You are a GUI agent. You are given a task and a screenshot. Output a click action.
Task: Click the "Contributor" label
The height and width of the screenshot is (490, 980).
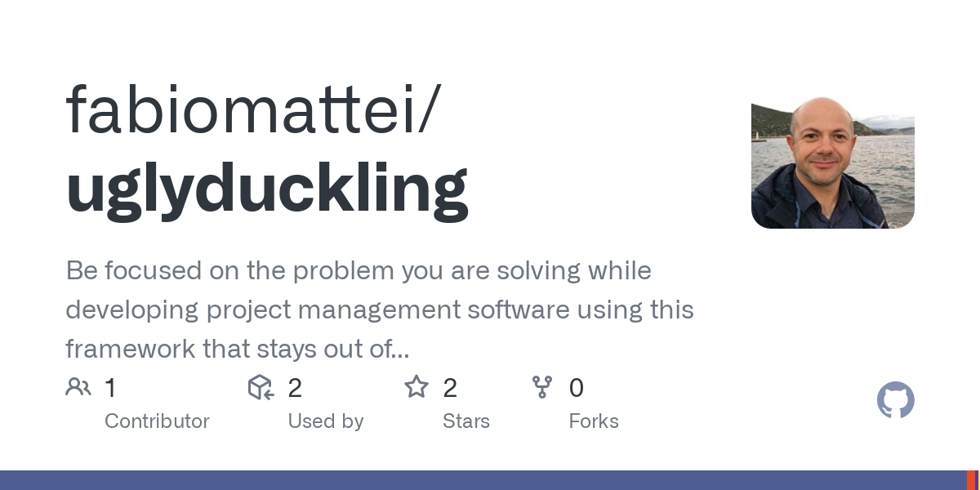[157, 421]
